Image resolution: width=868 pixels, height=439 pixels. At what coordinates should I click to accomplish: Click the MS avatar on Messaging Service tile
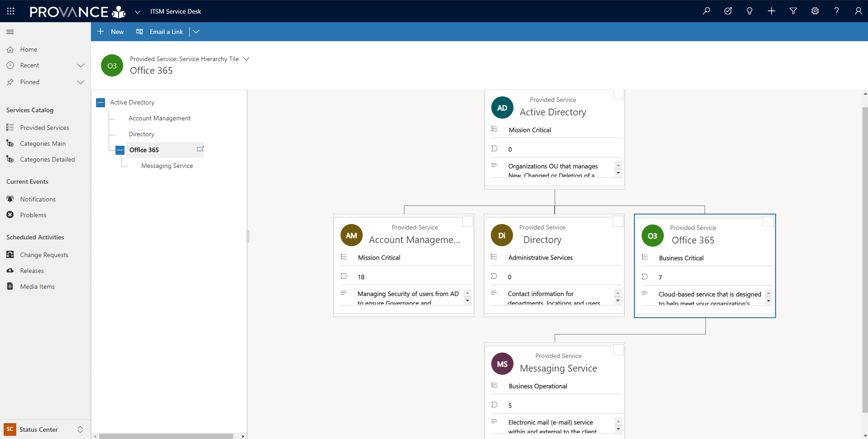tap(502, 364)
